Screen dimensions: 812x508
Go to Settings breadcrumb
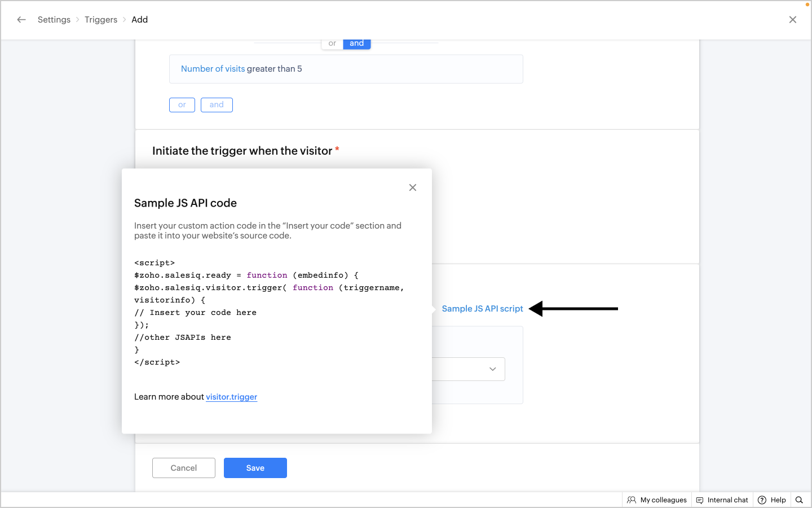click(x=54, y=20)
